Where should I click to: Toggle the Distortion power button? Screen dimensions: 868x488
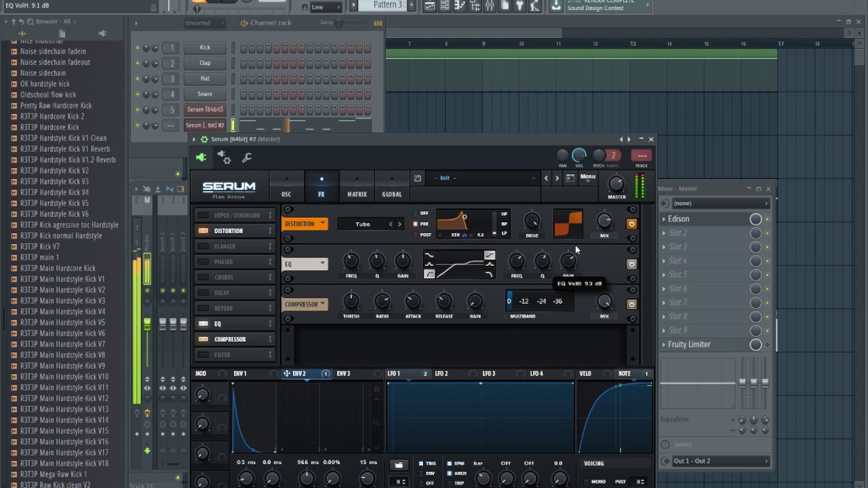coord(632,224)
